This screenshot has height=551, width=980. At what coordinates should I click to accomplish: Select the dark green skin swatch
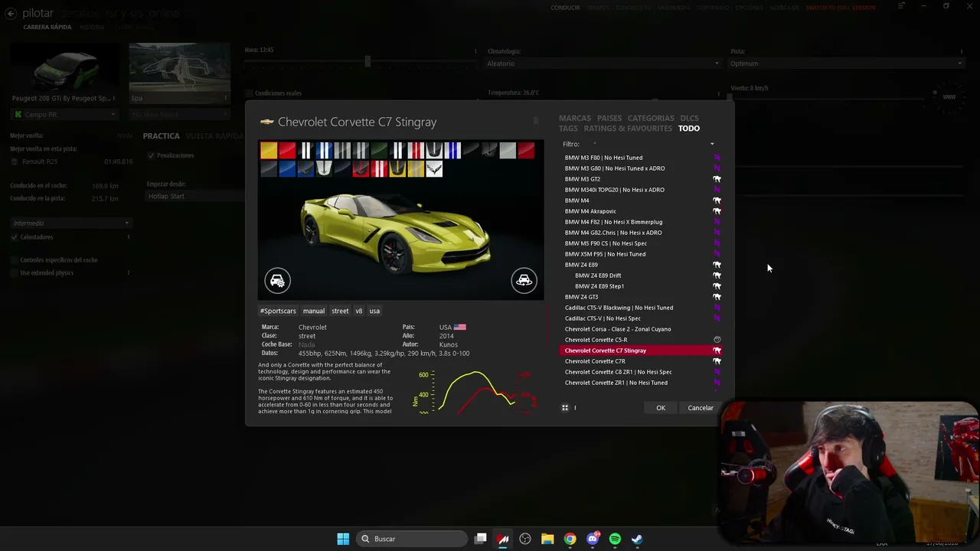point(379,151)
